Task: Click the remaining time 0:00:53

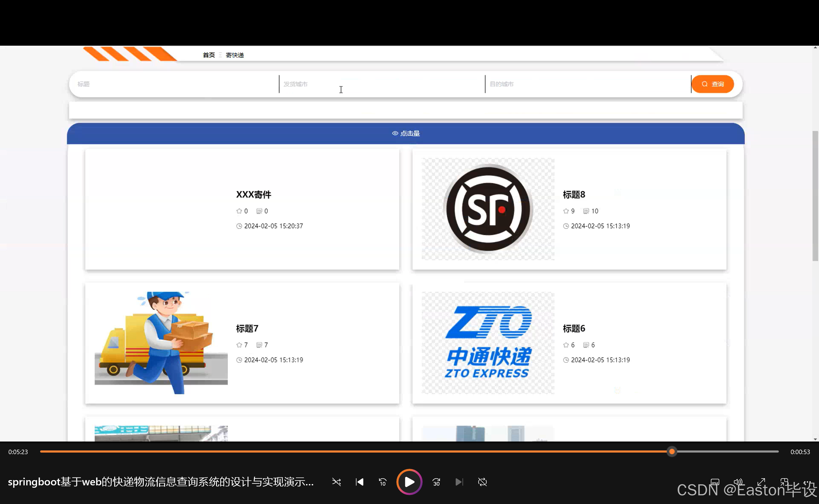Action: tap(800, 452)
